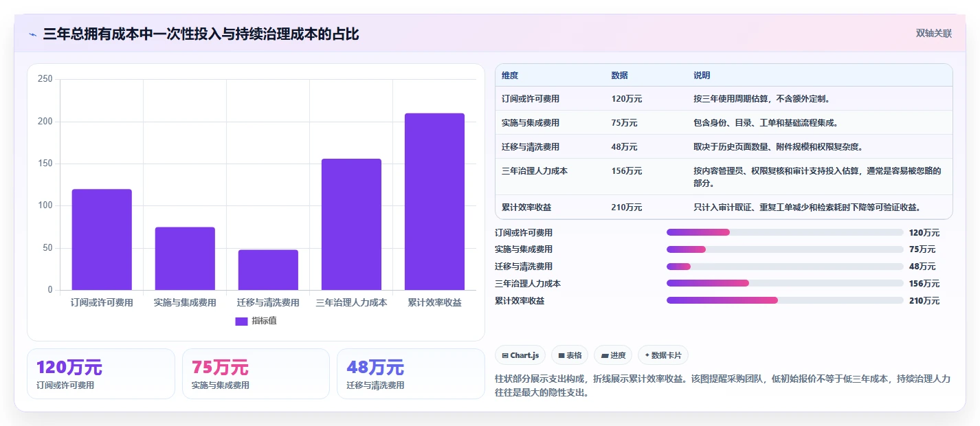
Task: Click the 指标值 legend label
Action: 264,321
